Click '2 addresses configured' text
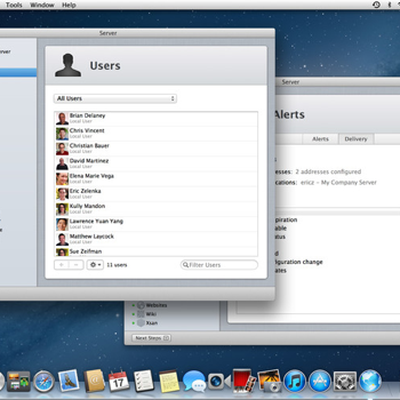The image size is (400, 400). [328, 172]
